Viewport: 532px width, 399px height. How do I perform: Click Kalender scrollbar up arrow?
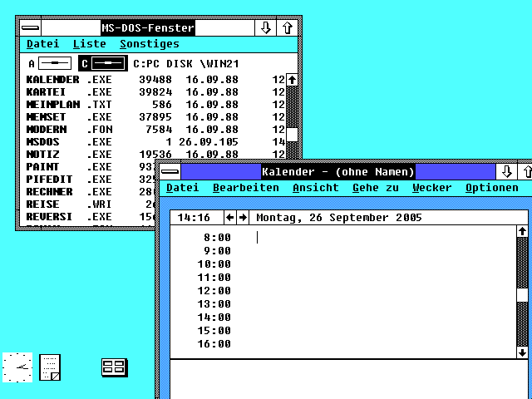pyautogui.click(x=523, y=232)
